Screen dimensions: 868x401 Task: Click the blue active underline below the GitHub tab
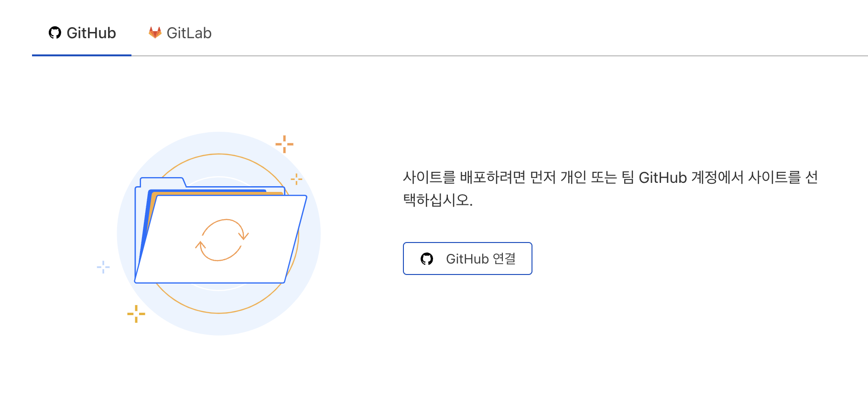click(82, 55)
